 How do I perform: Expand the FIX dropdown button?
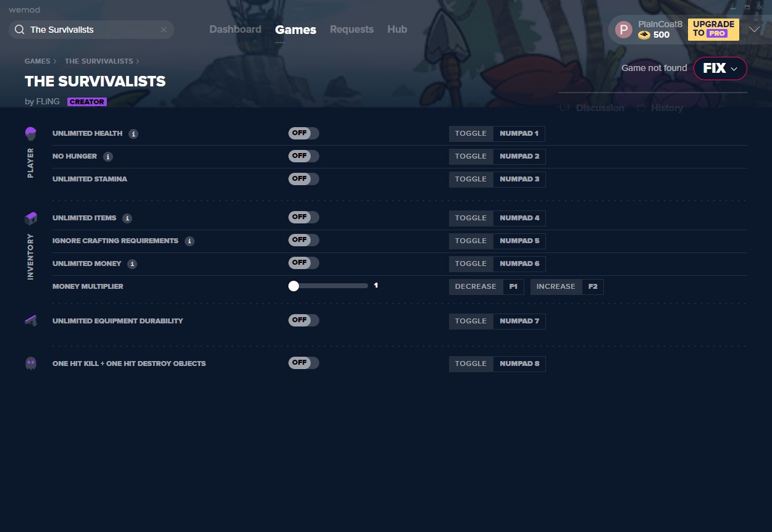720,69
